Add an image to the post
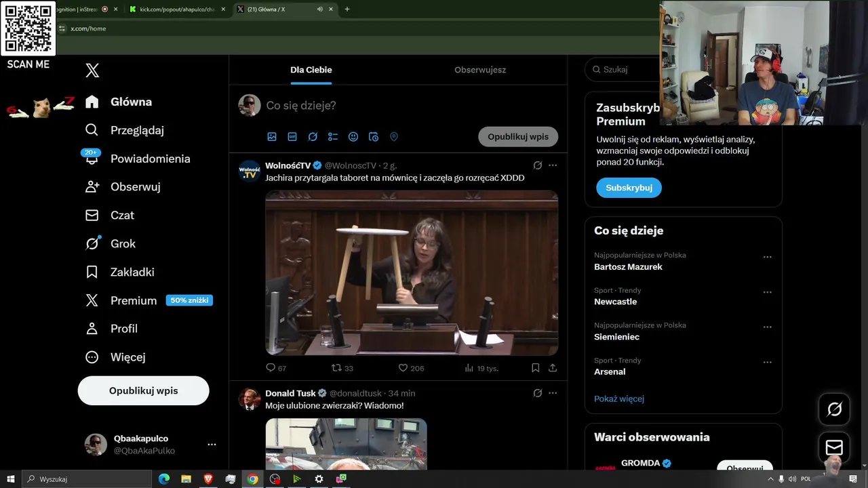The image size is (868, 488). (x=272, y=137)
